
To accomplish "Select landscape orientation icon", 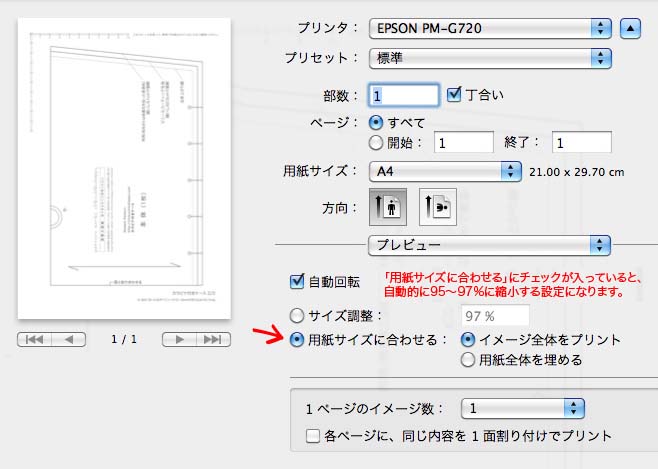I will (438, 207).
